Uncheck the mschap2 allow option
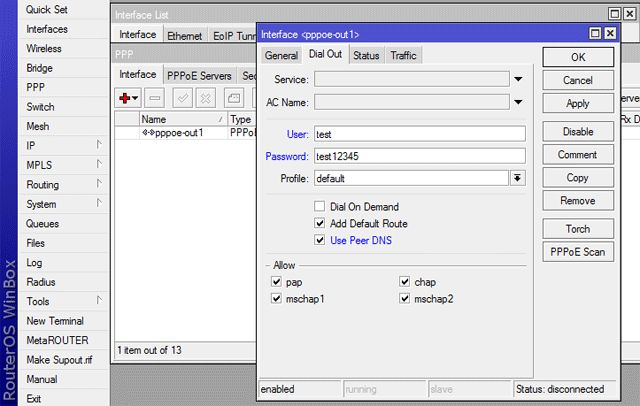The height and width of the screenshot is (406, 640). pyautogui.click(x=405, y=299)
